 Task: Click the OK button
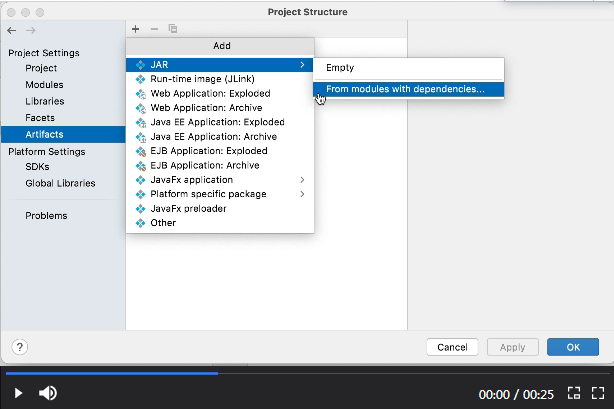pyautogui.click(x=573, y=347)
